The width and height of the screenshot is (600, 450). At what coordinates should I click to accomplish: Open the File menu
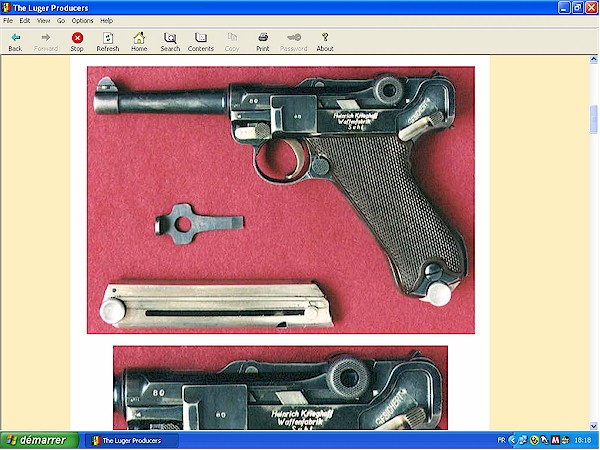[8, 21]
